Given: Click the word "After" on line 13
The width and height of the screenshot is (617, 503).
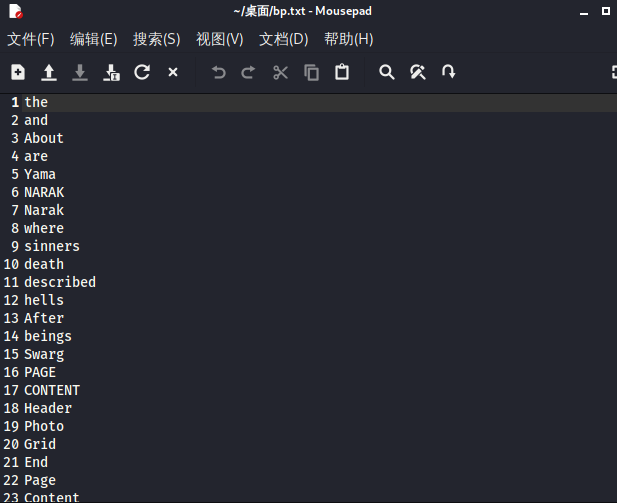Looking at the screenshot, I should pyautogui.click(x=44, y=318).
